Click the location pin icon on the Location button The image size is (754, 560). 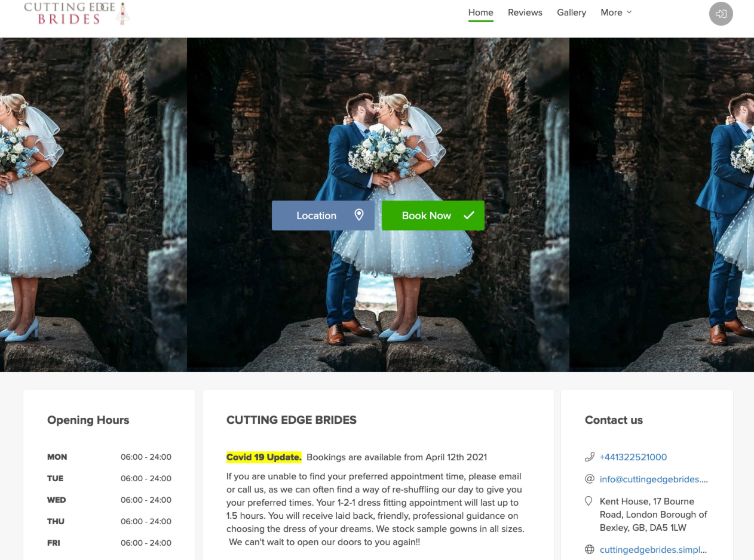pyautogui.click(x=359, y=215)
